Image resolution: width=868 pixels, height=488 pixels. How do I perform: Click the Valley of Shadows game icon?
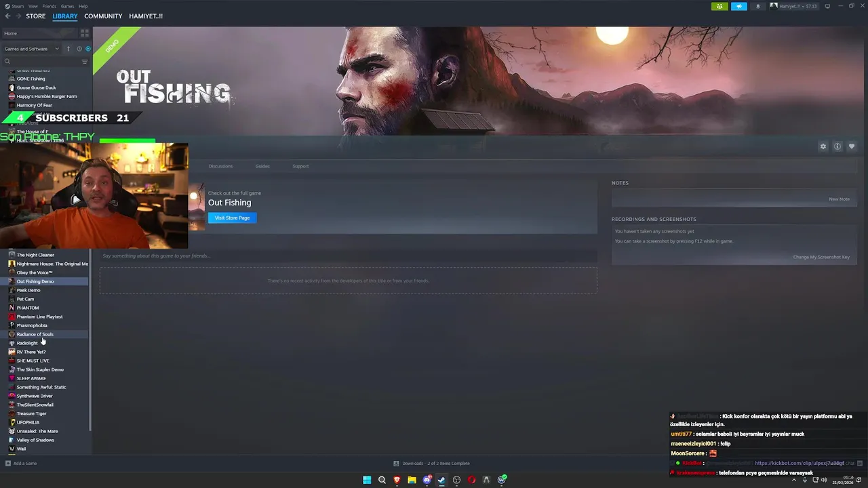[x=12, y=440]
